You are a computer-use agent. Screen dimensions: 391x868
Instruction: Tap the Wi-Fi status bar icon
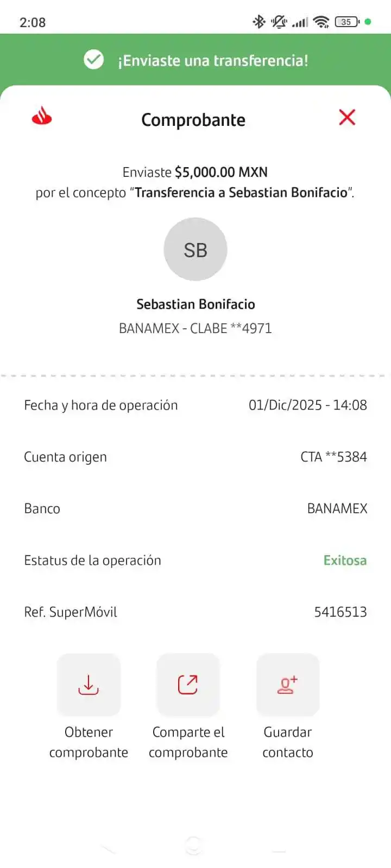[x=321, y=22]
